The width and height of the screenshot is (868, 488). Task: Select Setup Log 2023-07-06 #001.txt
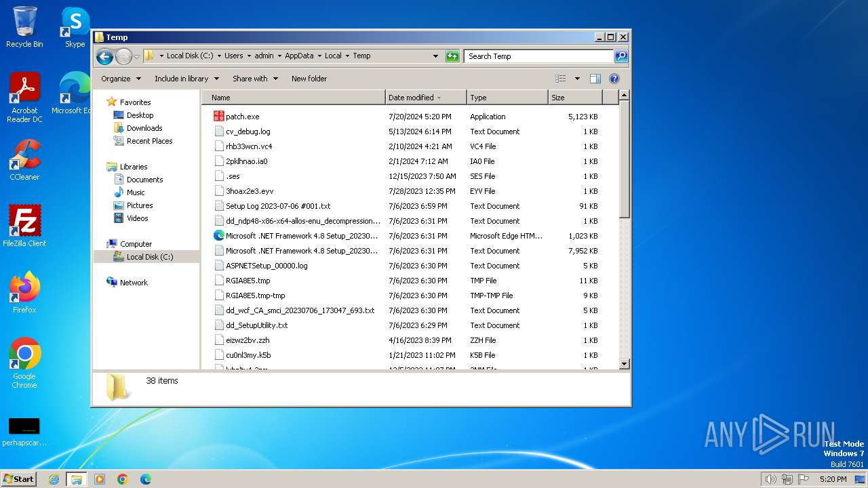(278, 206)
